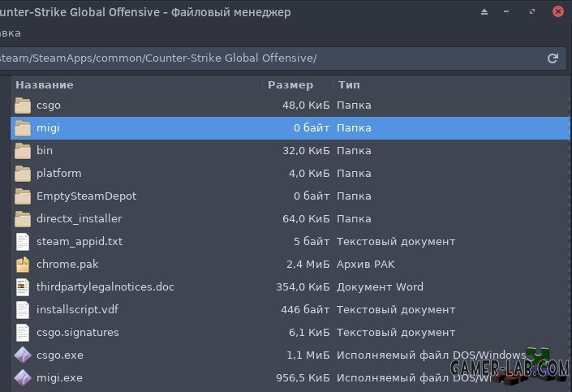Click the directx_installer folder icon

pyautogui.click(x=23, y=219)
